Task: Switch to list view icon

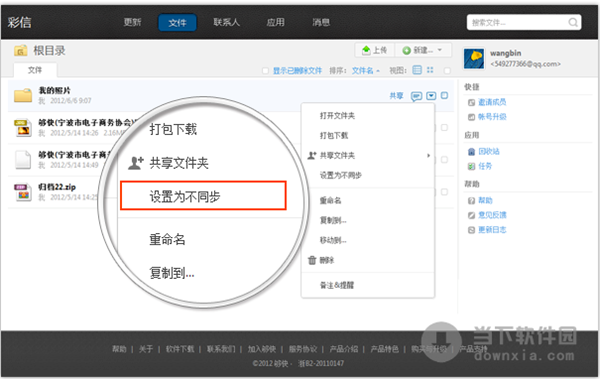Action: pos(417,70)
